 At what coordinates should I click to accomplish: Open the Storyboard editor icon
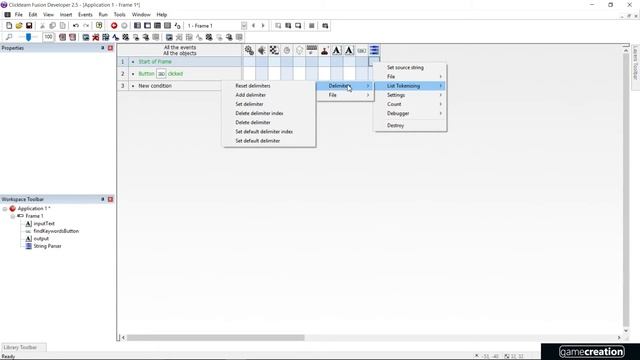click(137, 25)
